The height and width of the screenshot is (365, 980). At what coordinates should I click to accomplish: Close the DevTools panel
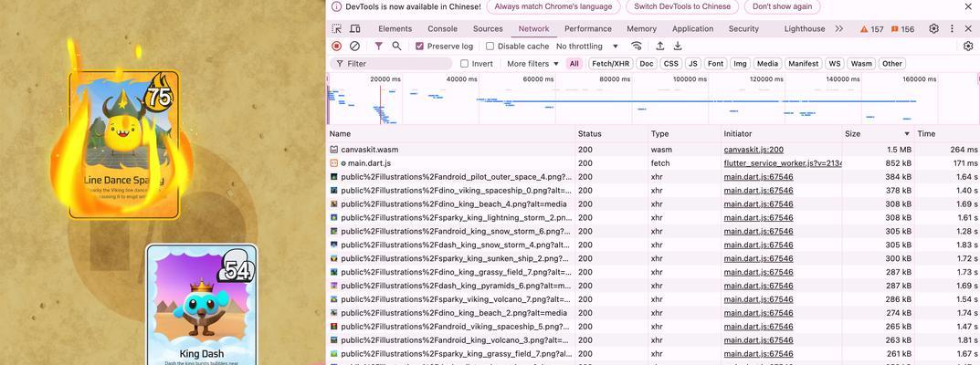(x=968, y=28)
